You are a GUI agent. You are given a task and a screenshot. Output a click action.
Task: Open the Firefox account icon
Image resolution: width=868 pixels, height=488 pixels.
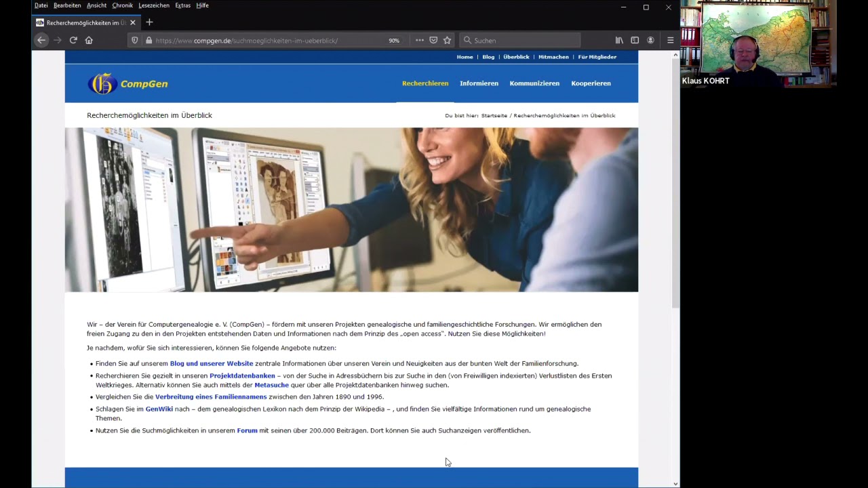pyautogui.click(x=650, y=40)
